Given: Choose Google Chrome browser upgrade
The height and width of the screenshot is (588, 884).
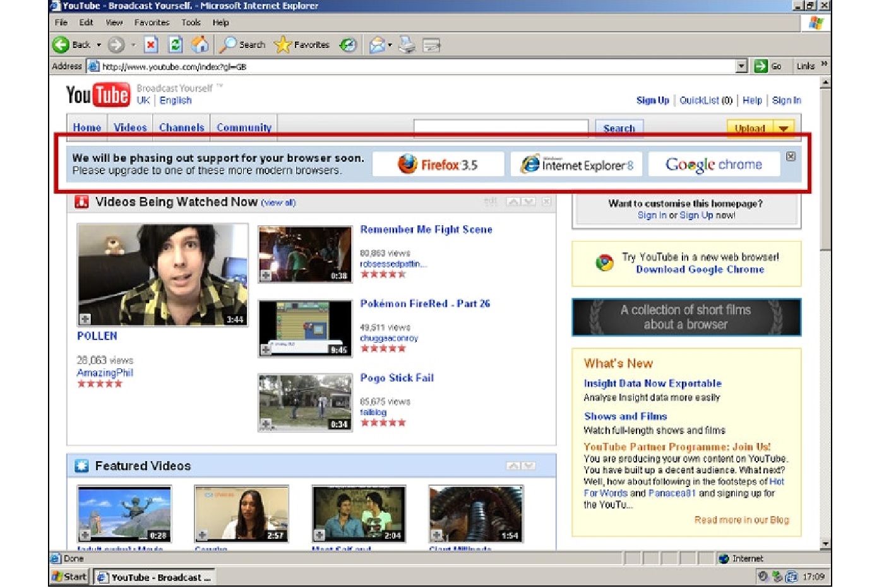Looking at the screenshot, I should point(714,164).
